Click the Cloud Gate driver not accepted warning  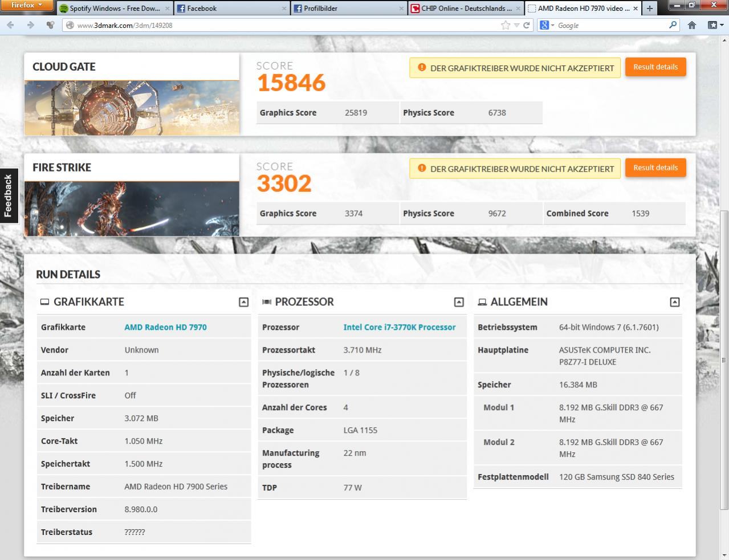click(515, 68)
